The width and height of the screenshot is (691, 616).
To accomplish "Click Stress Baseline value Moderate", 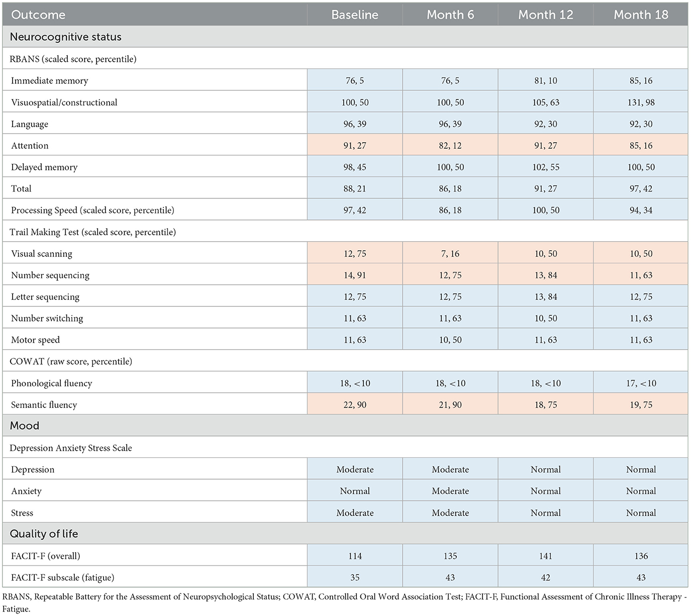I will point(355,513).
